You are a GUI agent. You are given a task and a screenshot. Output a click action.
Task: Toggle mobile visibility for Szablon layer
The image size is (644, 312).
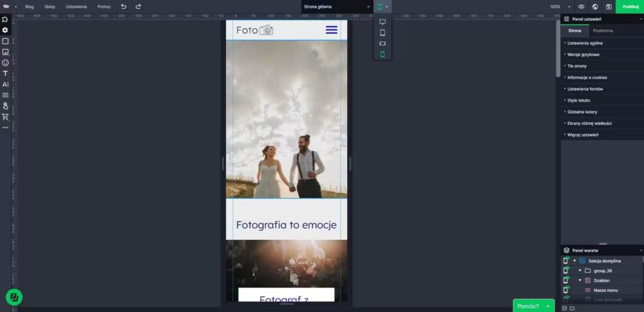click(x=566, y=280)
